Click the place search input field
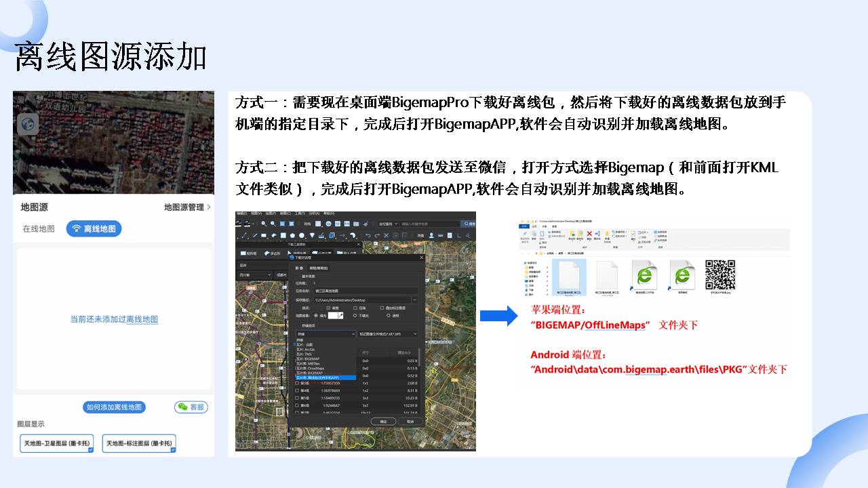Viewport: 868px width, 488px height. 429,224
